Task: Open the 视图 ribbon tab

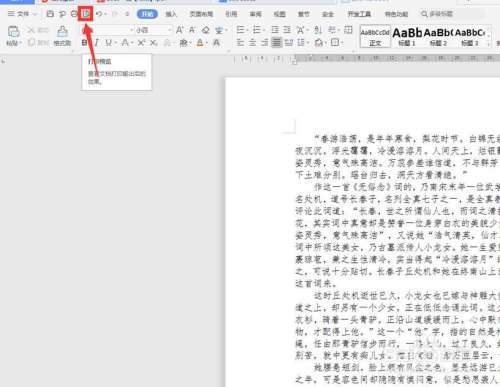Action: click(279, 14)
